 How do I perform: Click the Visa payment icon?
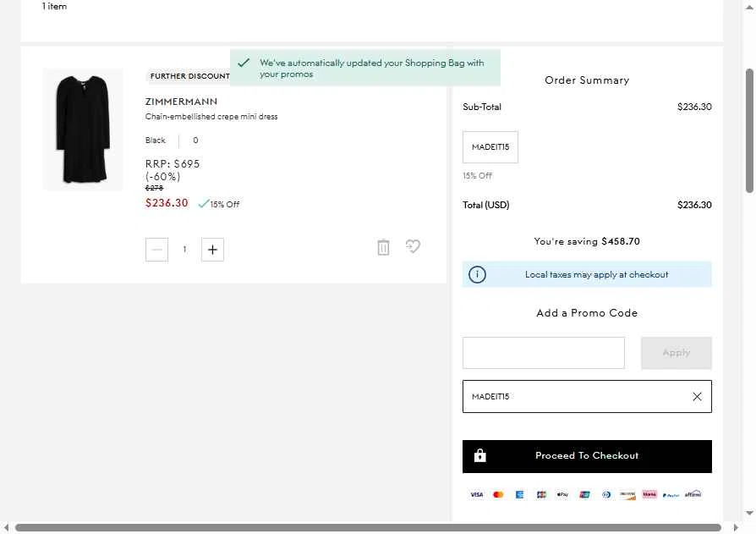coord(476,494)
